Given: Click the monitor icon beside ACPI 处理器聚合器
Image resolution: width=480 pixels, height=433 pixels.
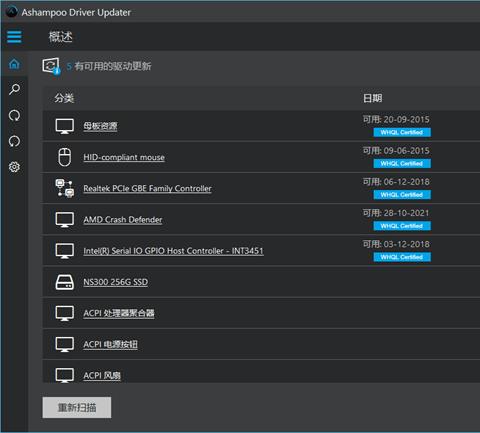Looking at the screenshot, I should (65, 313).
